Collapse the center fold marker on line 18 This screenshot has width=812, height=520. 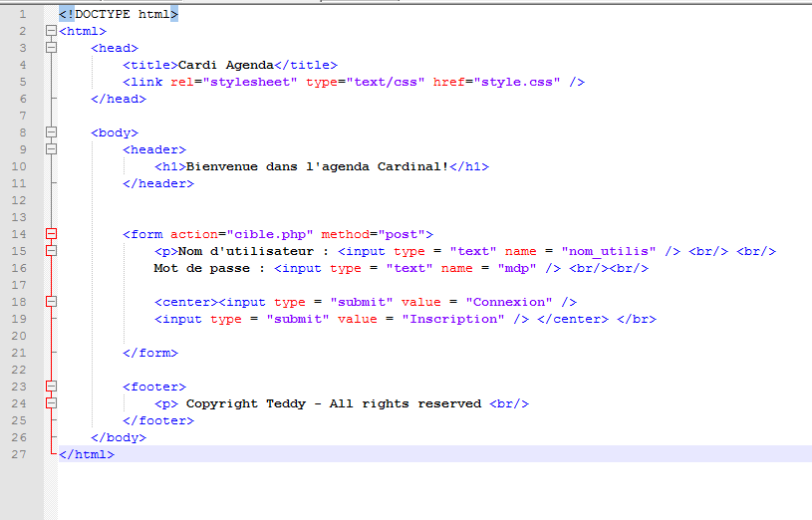[51, 302]
